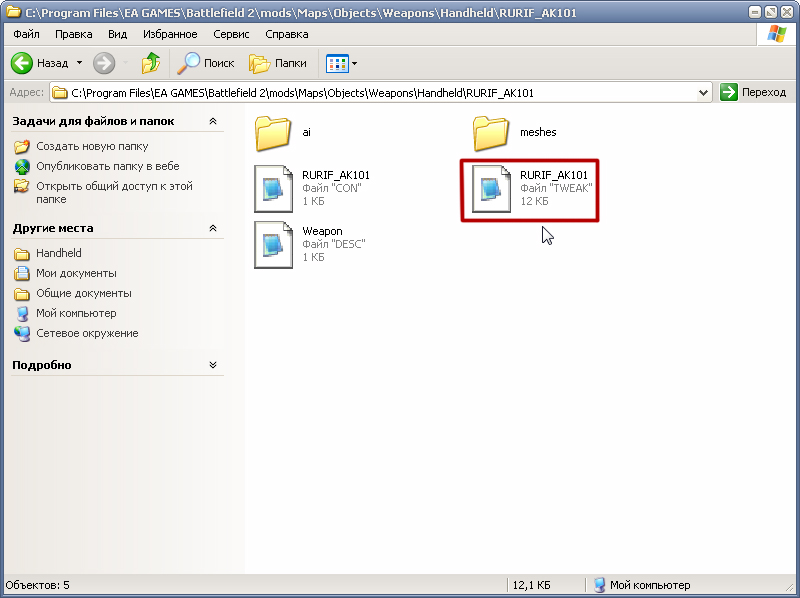Open the Правка menu
800x598 pixels.
tap(73, 34)
